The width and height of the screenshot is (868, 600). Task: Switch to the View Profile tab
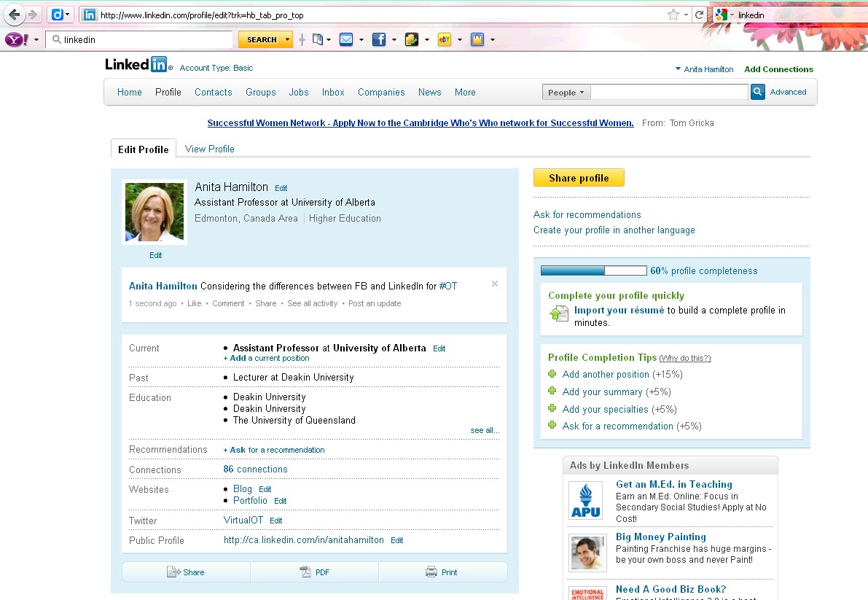coord(209,149)
